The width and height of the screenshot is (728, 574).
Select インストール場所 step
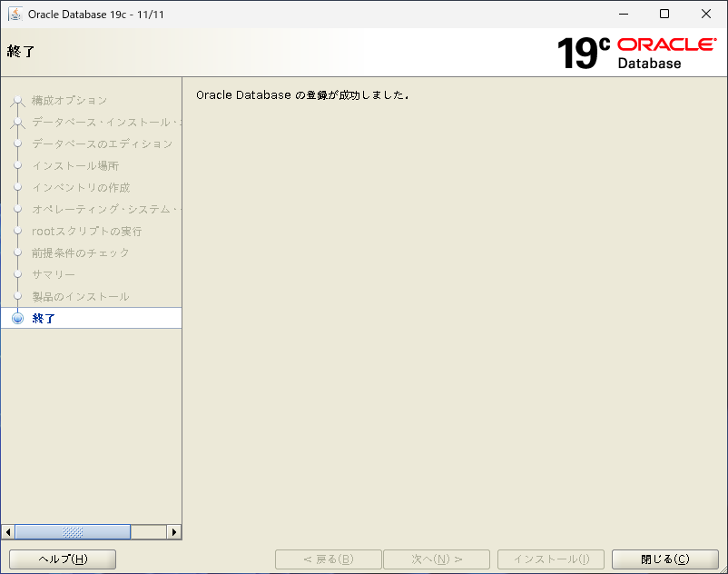(x=75, y=166)
